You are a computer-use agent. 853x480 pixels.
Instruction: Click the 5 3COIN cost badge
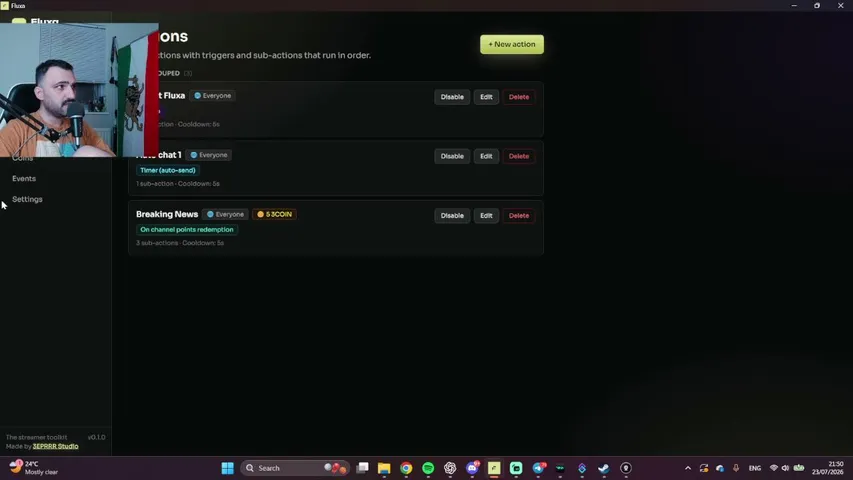274,214
